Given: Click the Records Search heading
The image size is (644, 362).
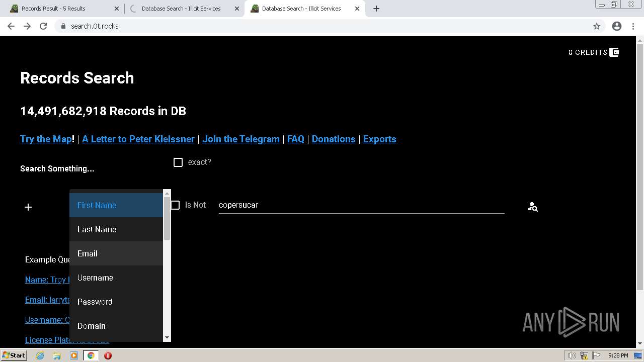Looking at the screenshot, I should pos(77,78).
